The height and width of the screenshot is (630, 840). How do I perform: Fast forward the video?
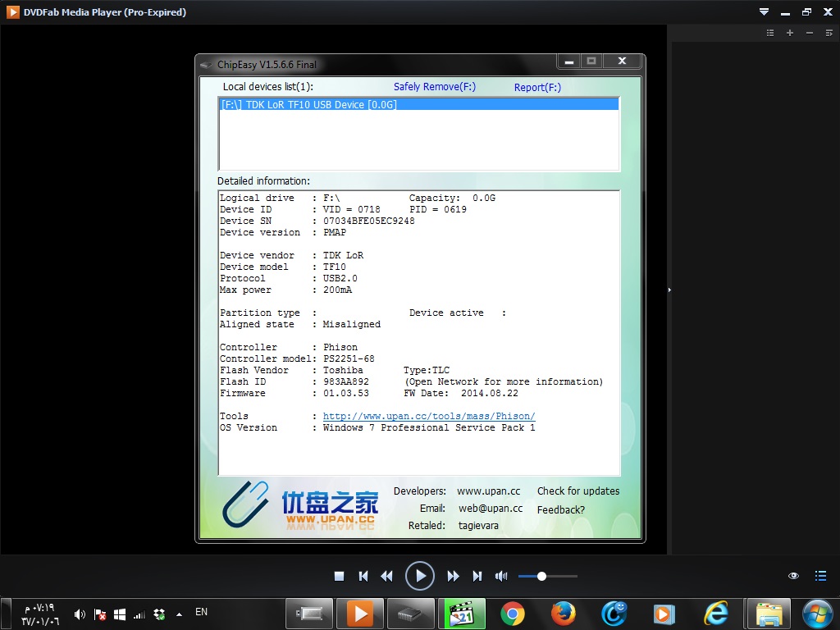(453, 577)
